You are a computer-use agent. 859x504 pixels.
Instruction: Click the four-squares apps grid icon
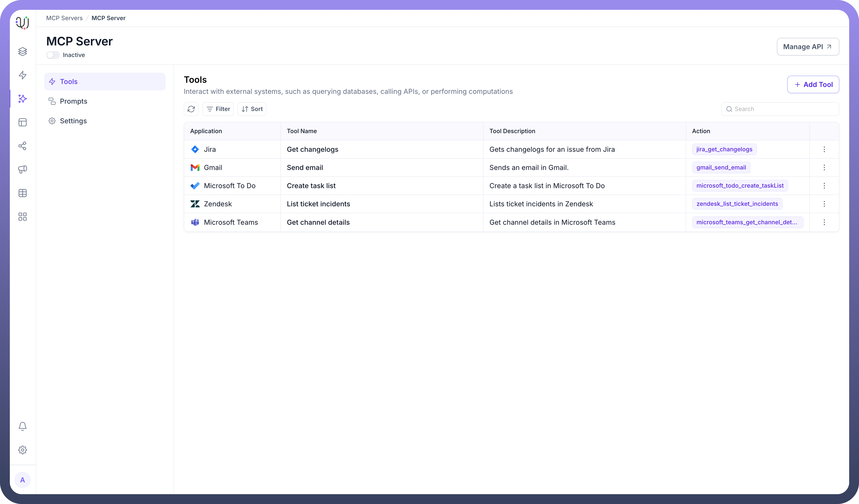(23, 217)
